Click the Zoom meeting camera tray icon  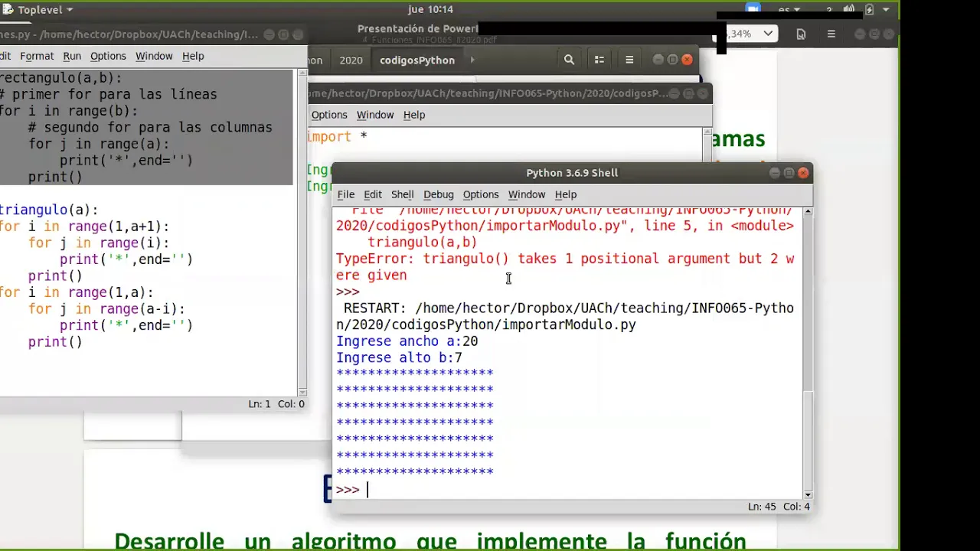[753, 9]
